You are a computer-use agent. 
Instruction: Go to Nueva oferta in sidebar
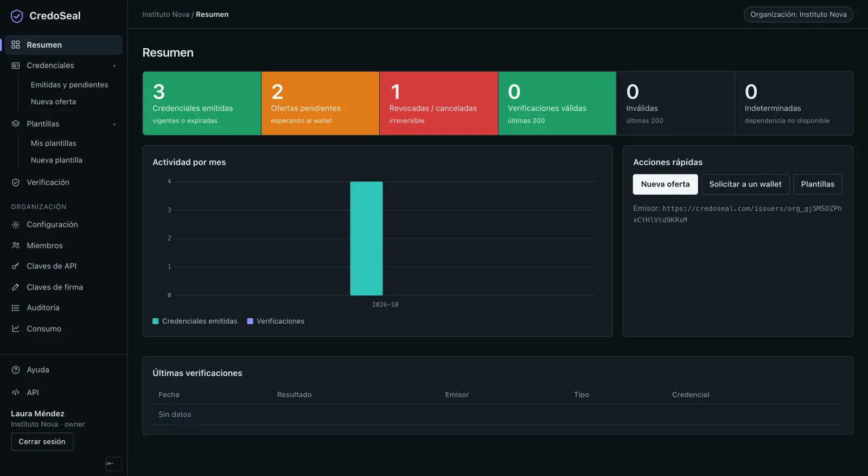tap(53, 102)
